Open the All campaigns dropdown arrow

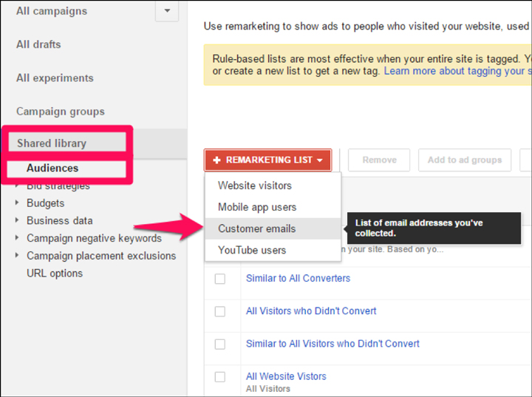pos(166,11)
